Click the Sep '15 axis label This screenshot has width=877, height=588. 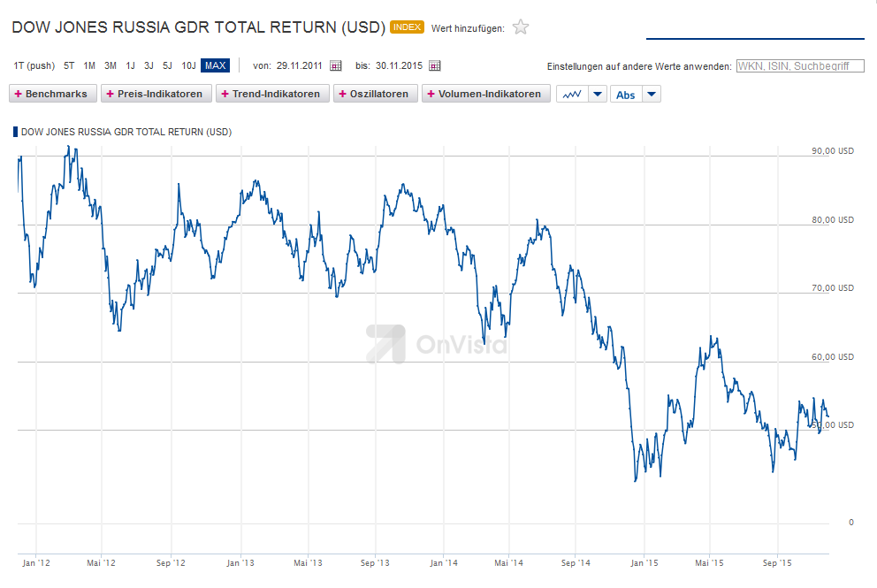(x=777, y=563)
